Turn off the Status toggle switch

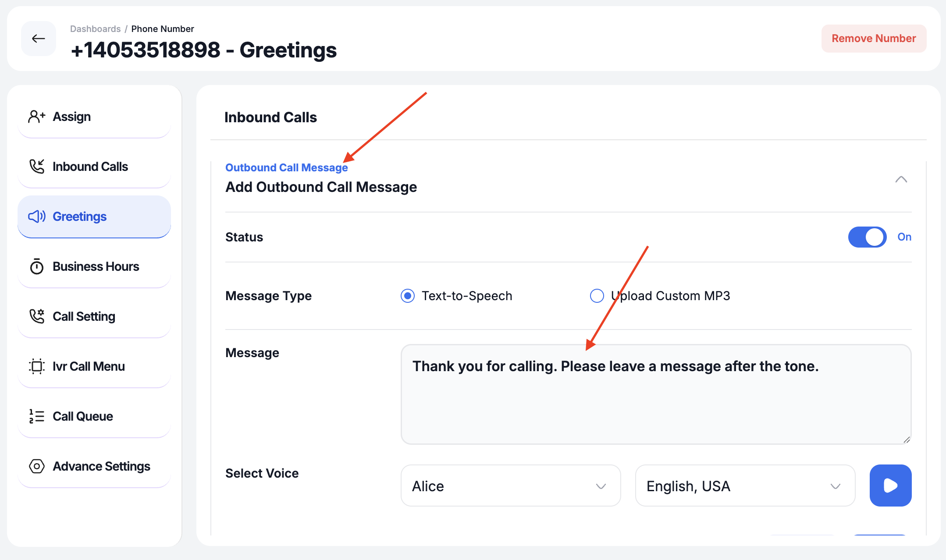[x=867, y=237]
